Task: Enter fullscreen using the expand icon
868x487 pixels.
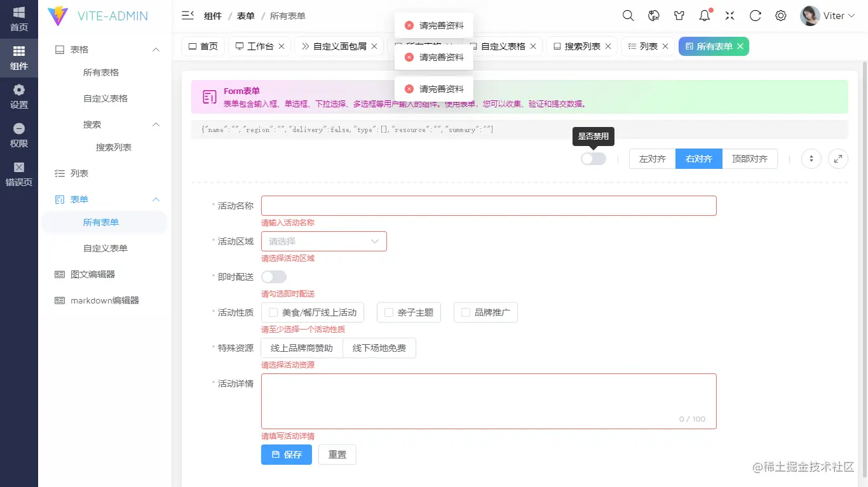Action: (x=729, y=15)
